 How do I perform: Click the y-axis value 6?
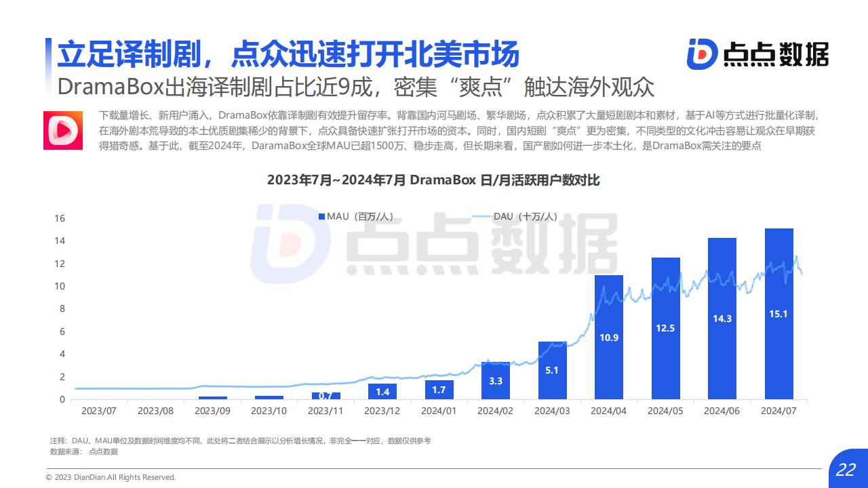pos(62,331)
